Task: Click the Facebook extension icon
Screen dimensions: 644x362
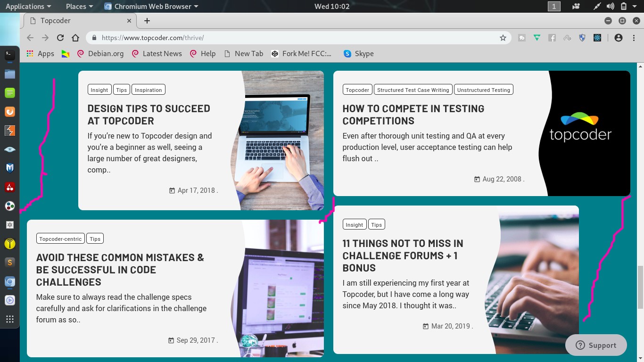Action: 552,38
